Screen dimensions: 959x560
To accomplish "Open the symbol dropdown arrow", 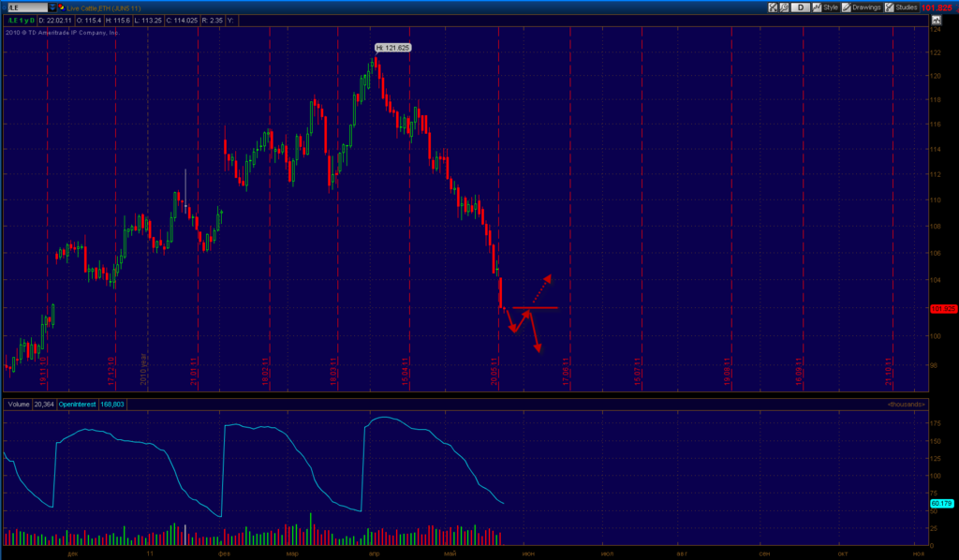I will [x=52, y=7].
